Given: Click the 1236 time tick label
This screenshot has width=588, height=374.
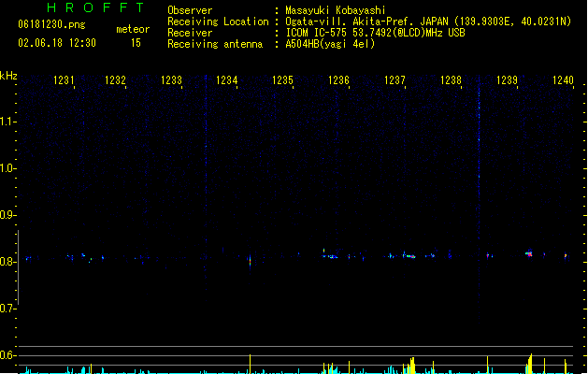Looking at the screenshot, I should 338,80.
